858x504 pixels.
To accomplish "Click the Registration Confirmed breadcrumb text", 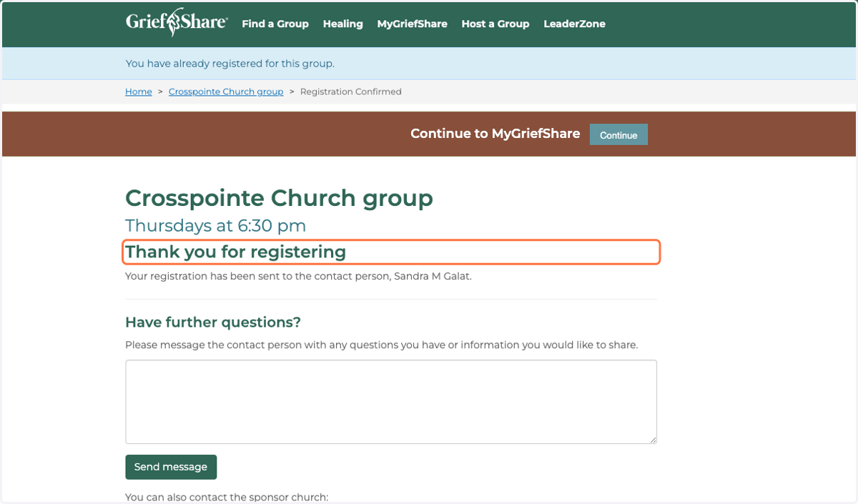I will (351, 92).
